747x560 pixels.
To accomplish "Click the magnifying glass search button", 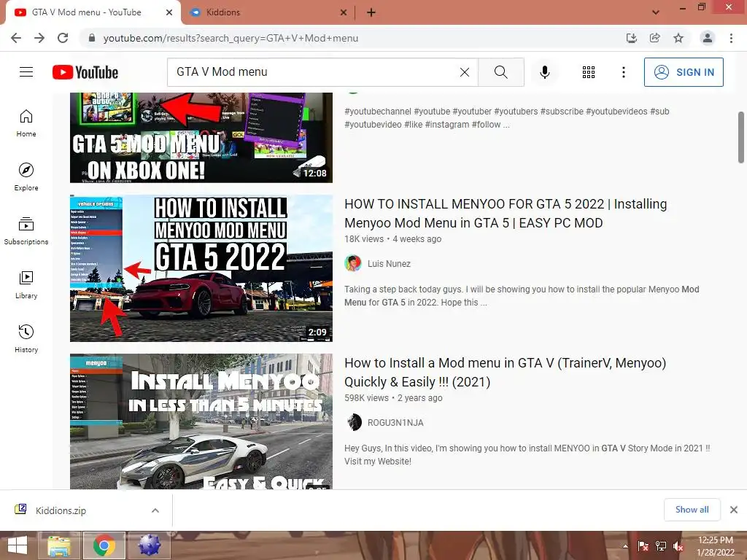I will 500,72.
